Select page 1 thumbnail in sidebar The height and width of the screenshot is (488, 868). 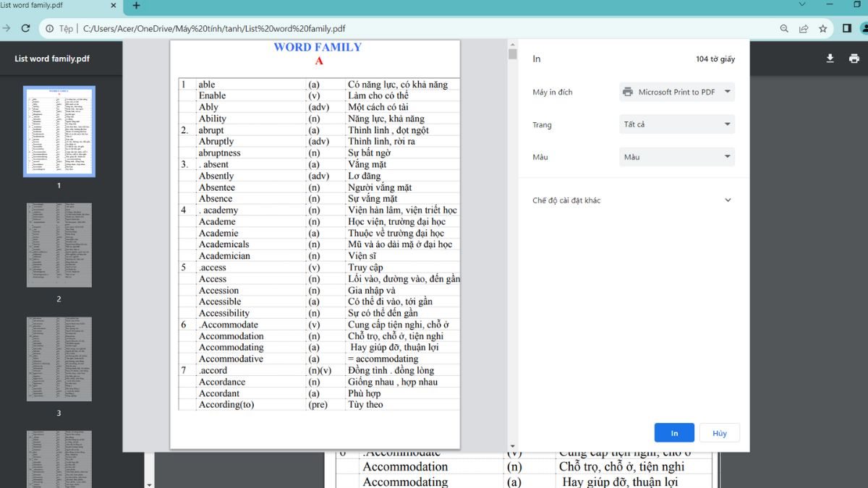pos(59,132)
